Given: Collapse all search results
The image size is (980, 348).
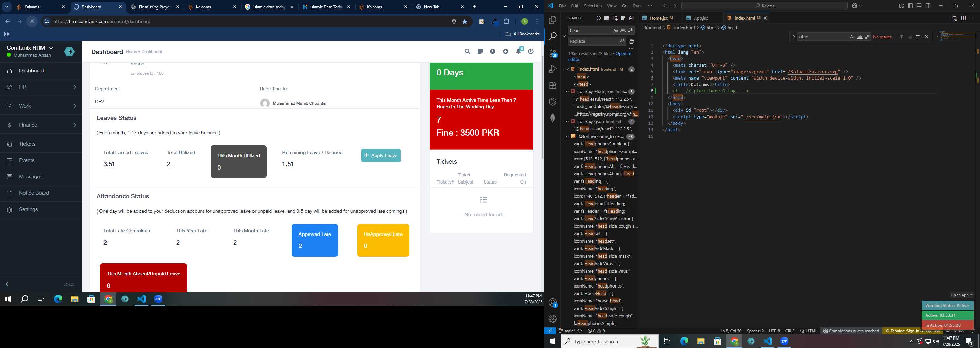Looking at the screenshot, I should tap(631, 18).
